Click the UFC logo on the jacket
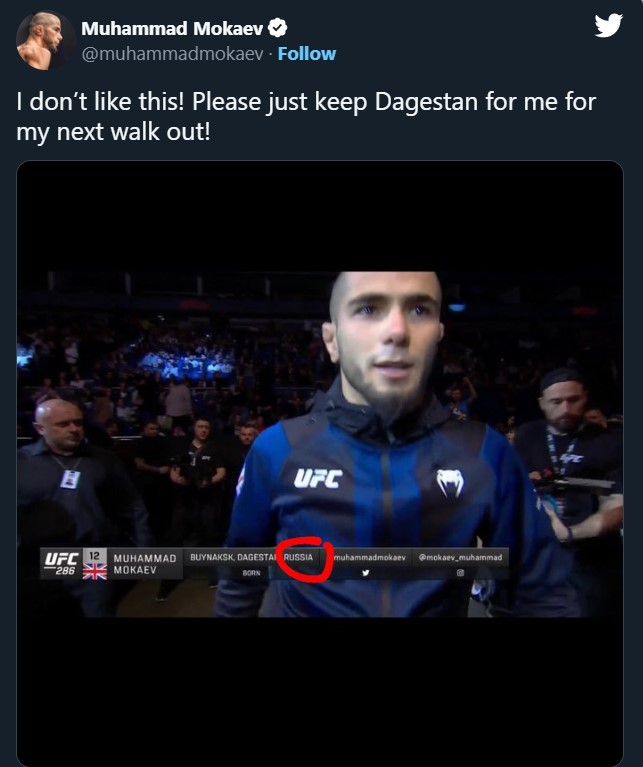Viewport: 643px width, 767px height. [318, 478]
